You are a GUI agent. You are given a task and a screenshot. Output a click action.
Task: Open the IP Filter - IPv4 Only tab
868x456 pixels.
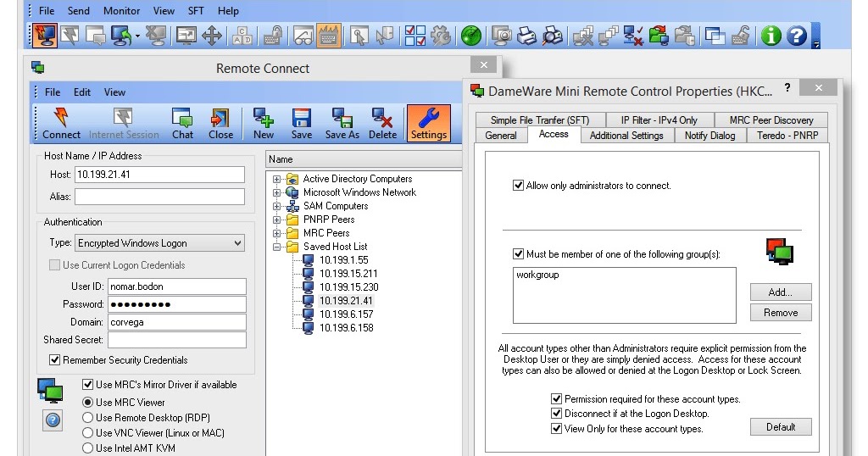point(659,120)
